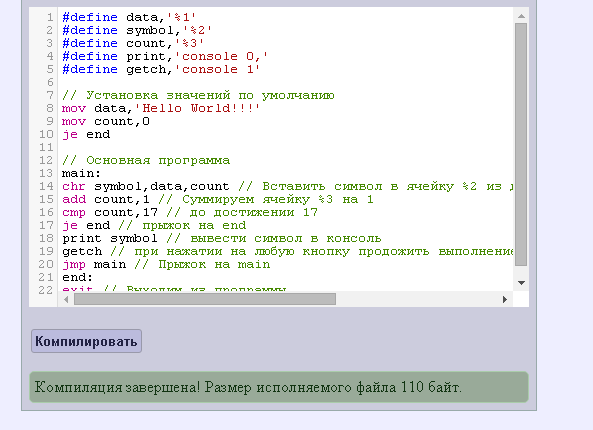This screenshot has height=430, width=593.
Task: Click the compilation finished status message
Action: coord(279,387)
